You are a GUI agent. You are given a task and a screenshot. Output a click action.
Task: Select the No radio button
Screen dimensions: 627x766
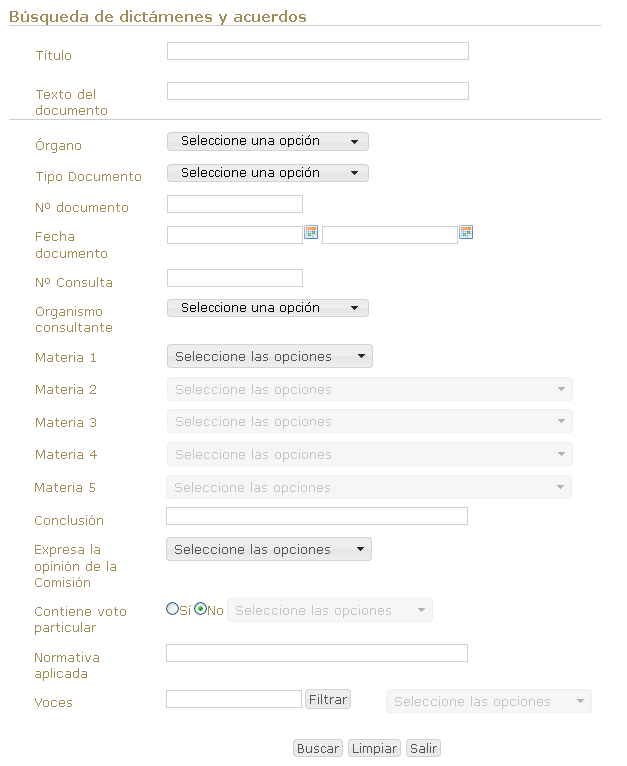tap(200, 609)
